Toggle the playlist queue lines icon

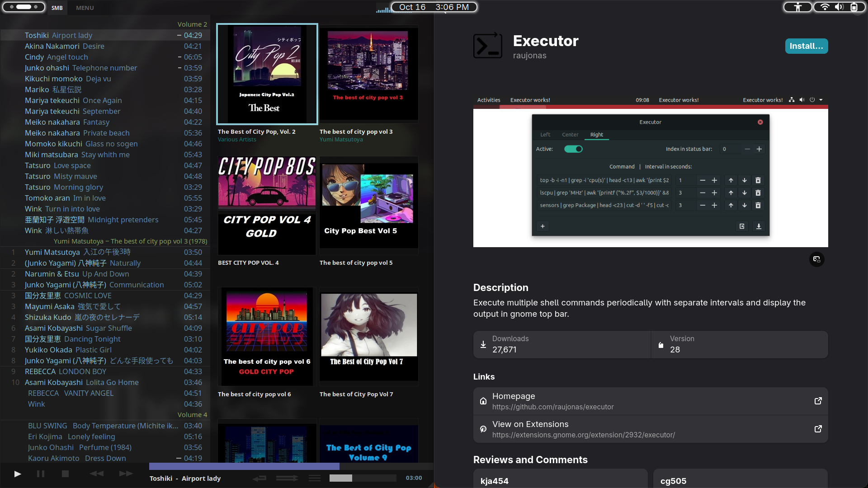[x=315, y=478]
